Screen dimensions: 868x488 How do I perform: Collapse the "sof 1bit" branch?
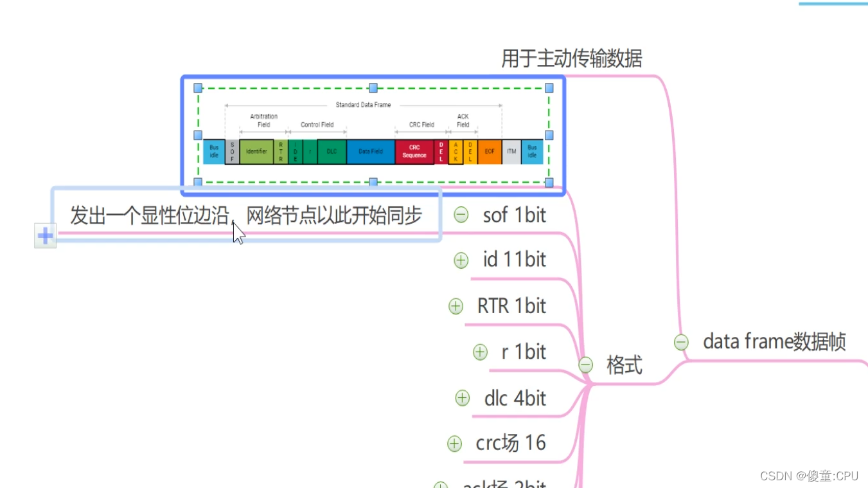(461, 215)
